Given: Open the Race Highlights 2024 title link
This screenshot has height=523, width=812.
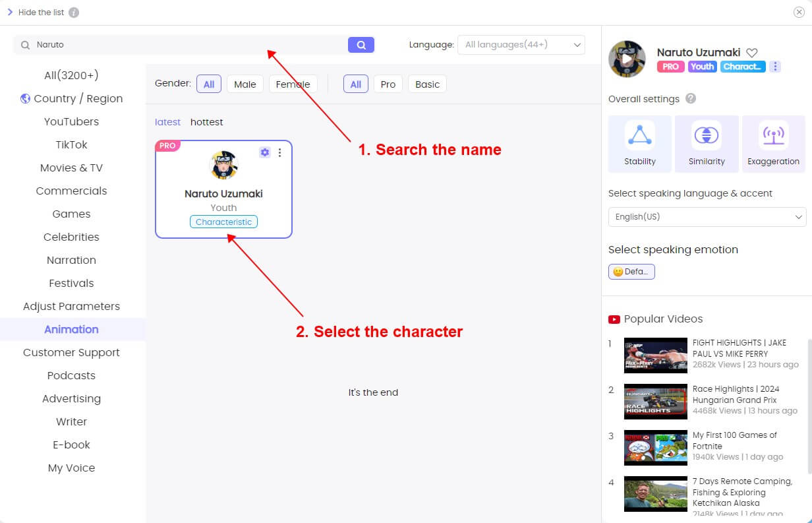Looking at the screenshot, I should click(736, 394).
